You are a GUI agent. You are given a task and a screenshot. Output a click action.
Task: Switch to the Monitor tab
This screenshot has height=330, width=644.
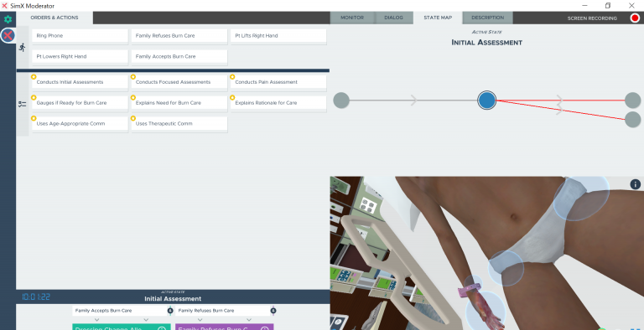click(x=352, y=18)
